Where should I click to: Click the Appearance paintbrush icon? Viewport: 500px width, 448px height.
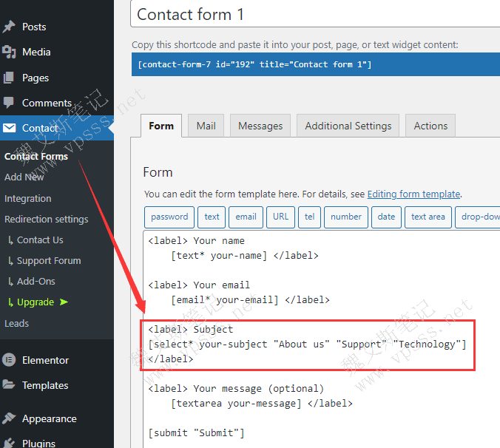(9, 418)
